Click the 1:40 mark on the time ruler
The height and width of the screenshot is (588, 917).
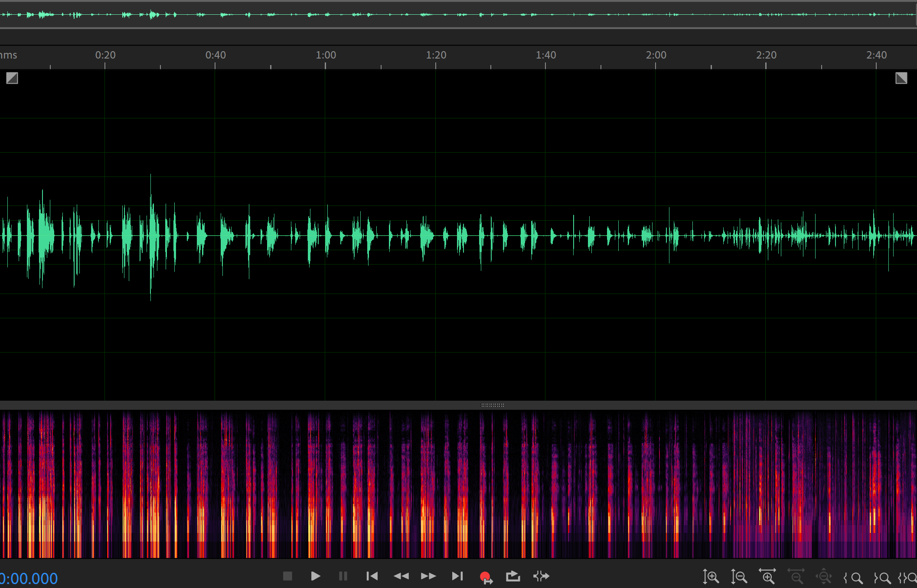click(546, 55)
